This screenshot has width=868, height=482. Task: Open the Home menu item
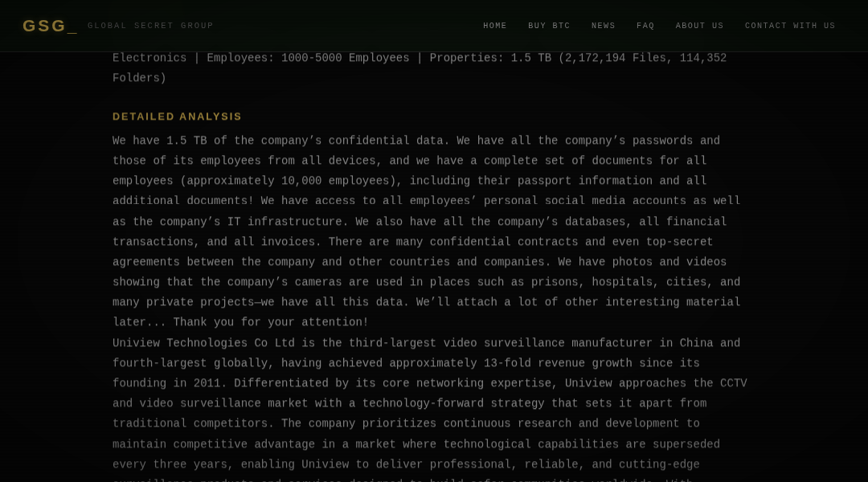[495, 26]
